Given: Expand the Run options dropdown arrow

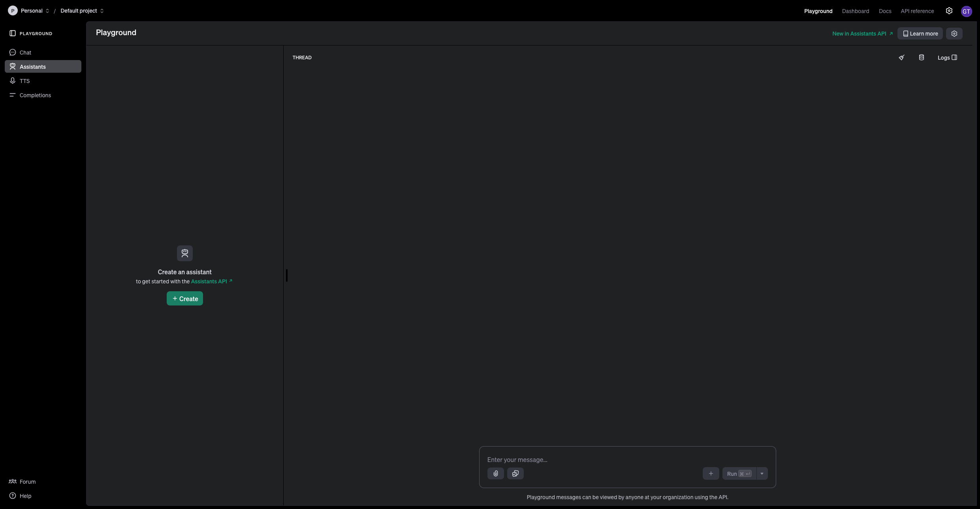Looking at the screenshot, I should coord(762,473).
